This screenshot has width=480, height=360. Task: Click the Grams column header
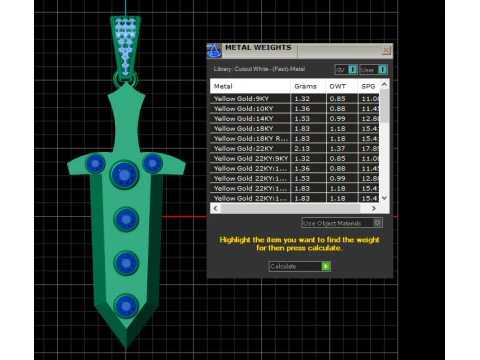click(x=308, y=86)
